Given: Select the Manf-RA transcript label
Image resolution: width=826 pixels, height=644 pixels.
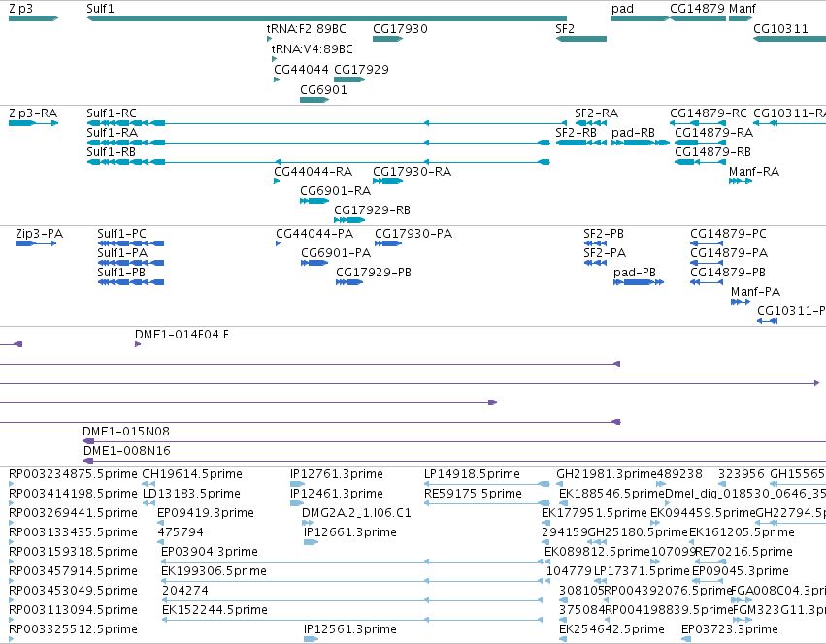Looking at the screenshot, I should tap(754, 171).
